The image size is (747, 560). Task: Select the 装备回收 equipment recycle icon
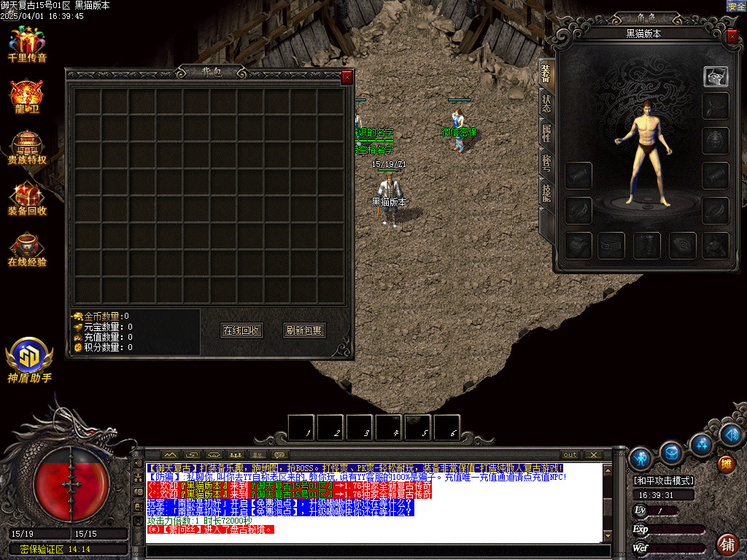(x=26, y=197)
